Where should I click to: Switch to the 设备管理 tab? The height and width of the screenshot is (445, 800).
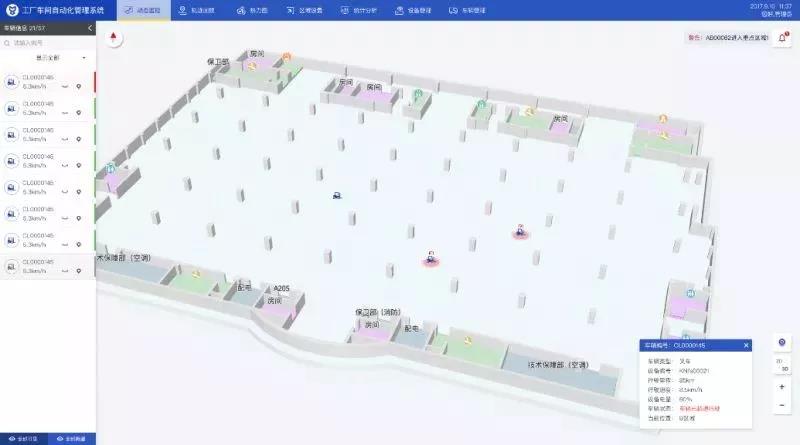[x=408, y=10]
